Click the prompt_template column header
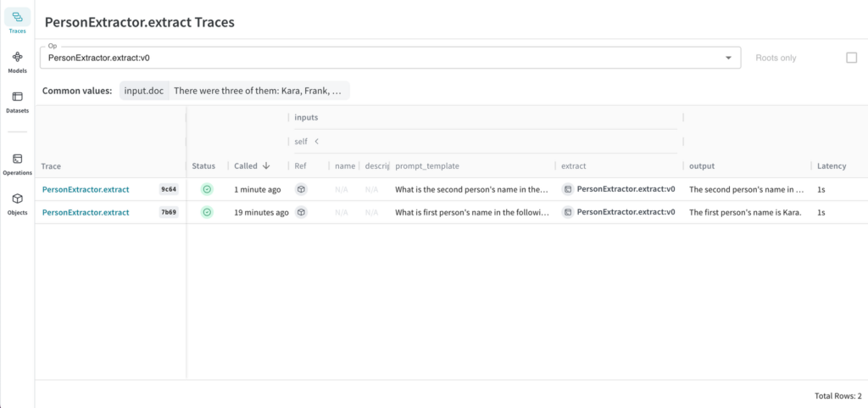Image resolution: width=868 pixels, height=408 pixels. click(427, 166)
